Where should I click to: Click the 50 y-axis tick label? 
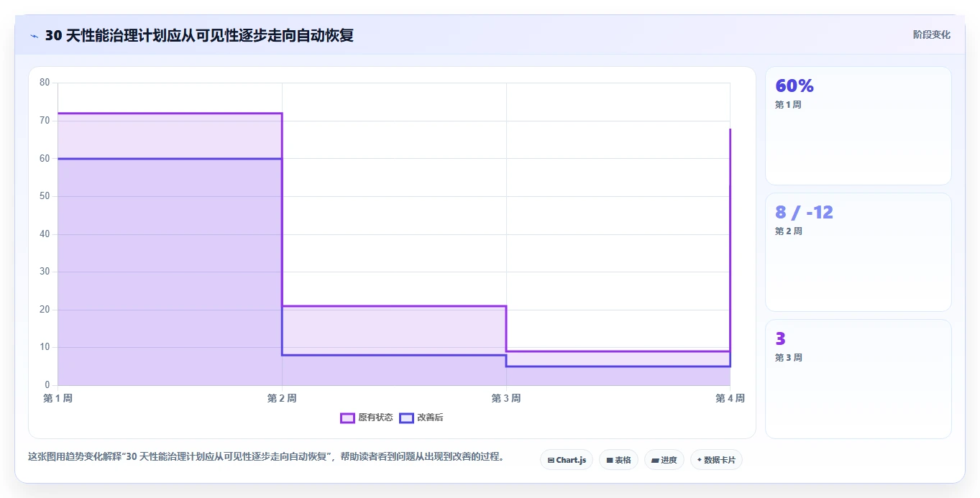pos(45,196)
